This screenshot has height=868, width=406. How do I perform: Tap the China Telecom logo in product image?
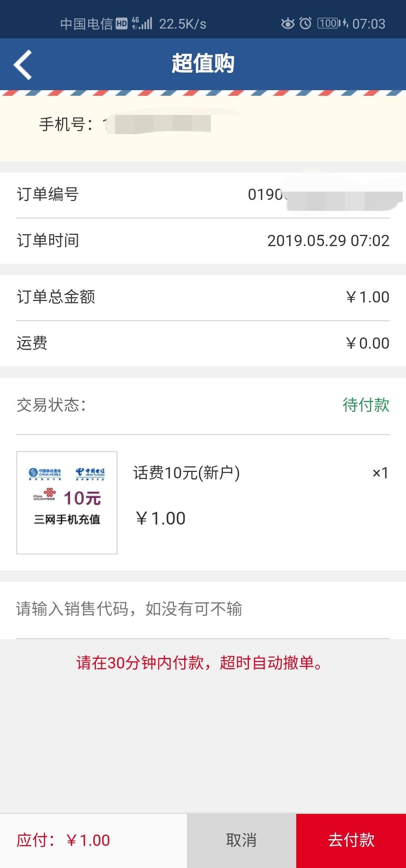click(x=90, y=473)
